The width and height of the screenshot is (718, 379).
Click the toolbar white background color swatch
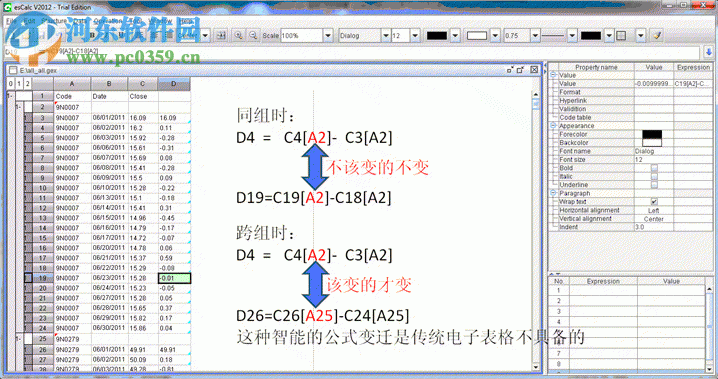(x=476, y=35)
